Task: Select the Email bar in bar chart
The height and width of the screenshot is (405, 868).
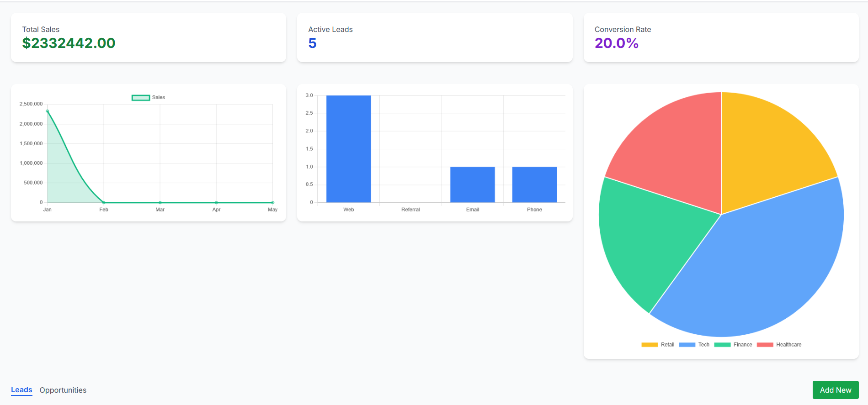Action: coord(473,184)
